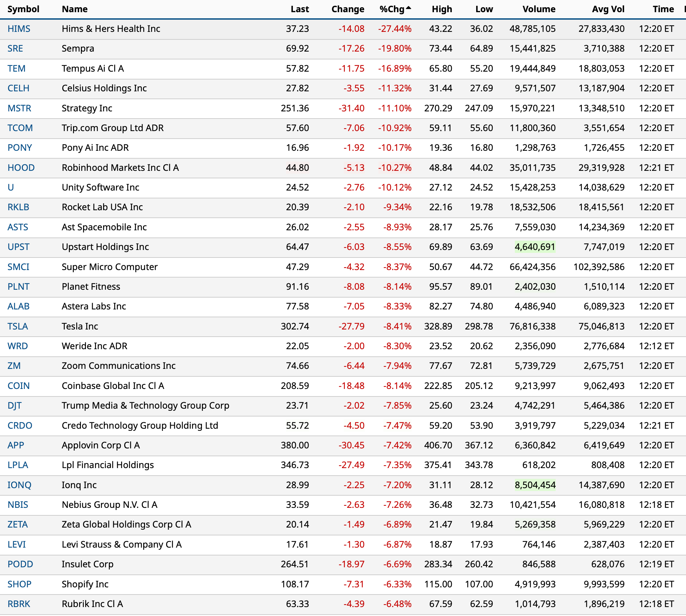Click the COIN ticker link
This screenshot has height=616, width=686.
[18, 386]
